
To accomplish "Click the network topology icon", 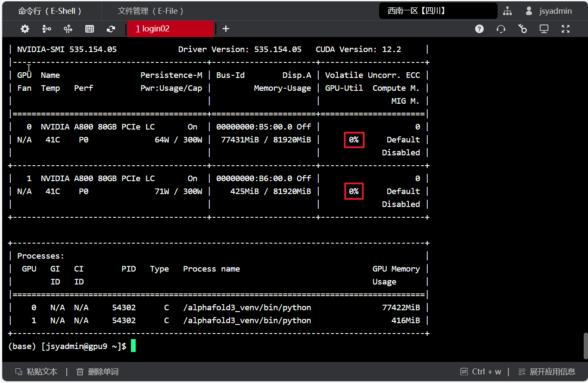I will (507, 11).
